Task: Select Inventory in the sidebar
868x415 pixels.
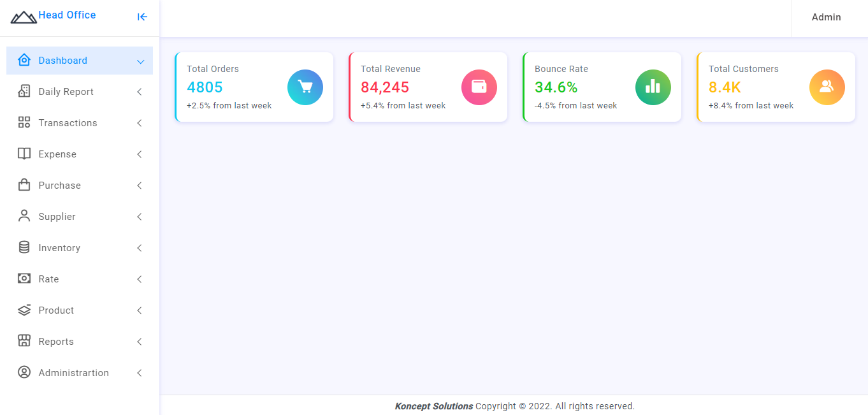Action: (x=80, y=248)
